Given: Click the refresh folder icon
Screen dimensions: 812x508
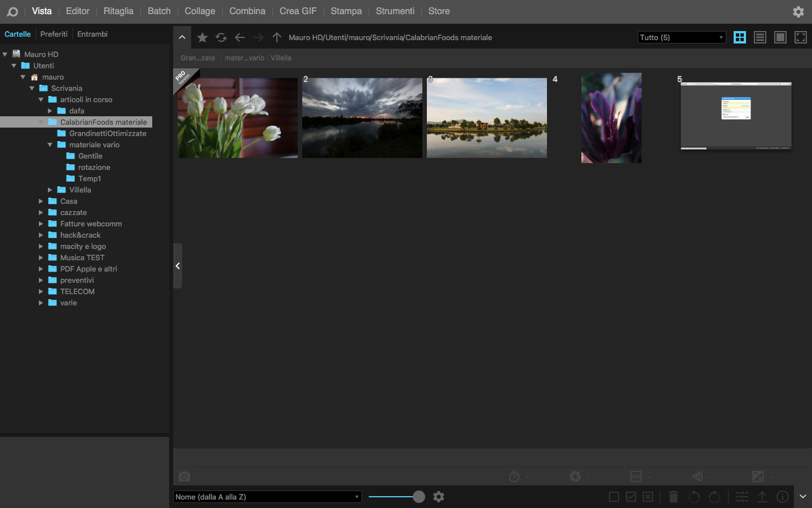Looking at the screenshot, I should [x=221, y=38].
